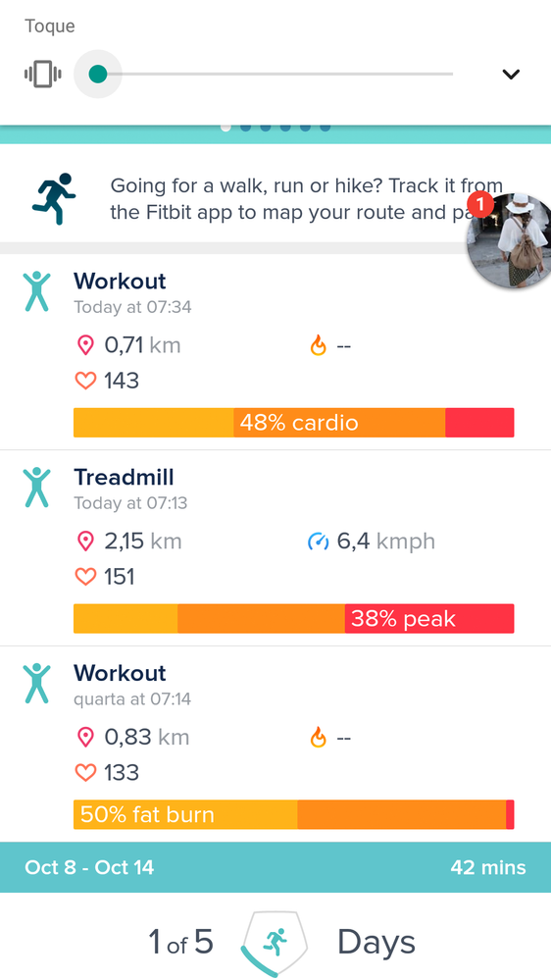The height and width of the screenshot is (980, 551).
Task: Open the floating chat head with notification badge
Action: [509, 240]
